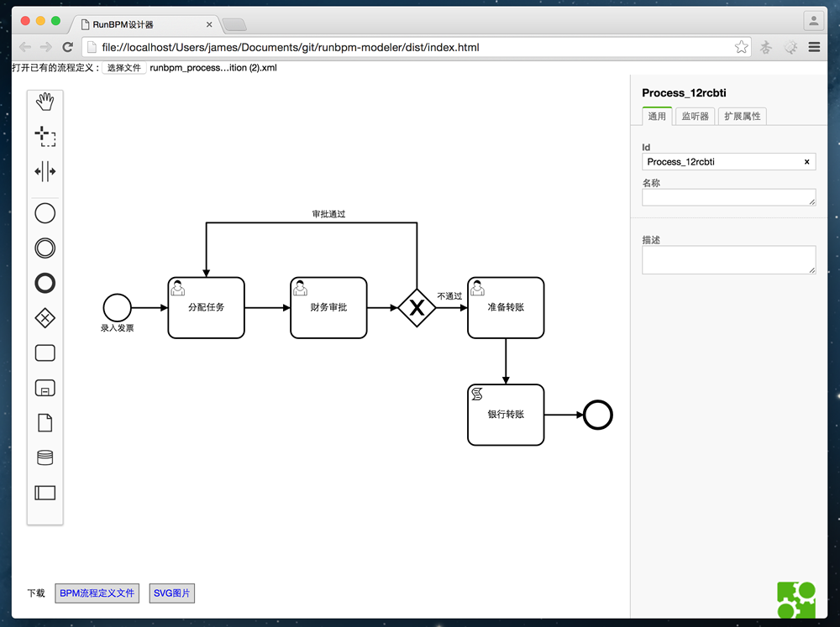Image resolution: width=840 pixels, height=627 pixels.
Task: Click the 选择文件 file button
Action: (123, 67)
